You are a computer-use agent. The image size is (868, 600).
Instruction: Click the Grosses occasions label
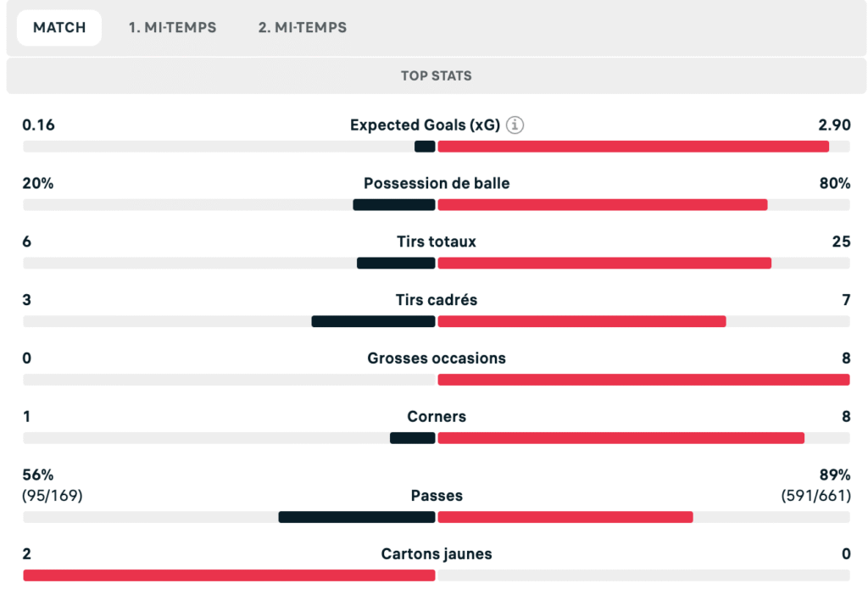coord(437,358)
